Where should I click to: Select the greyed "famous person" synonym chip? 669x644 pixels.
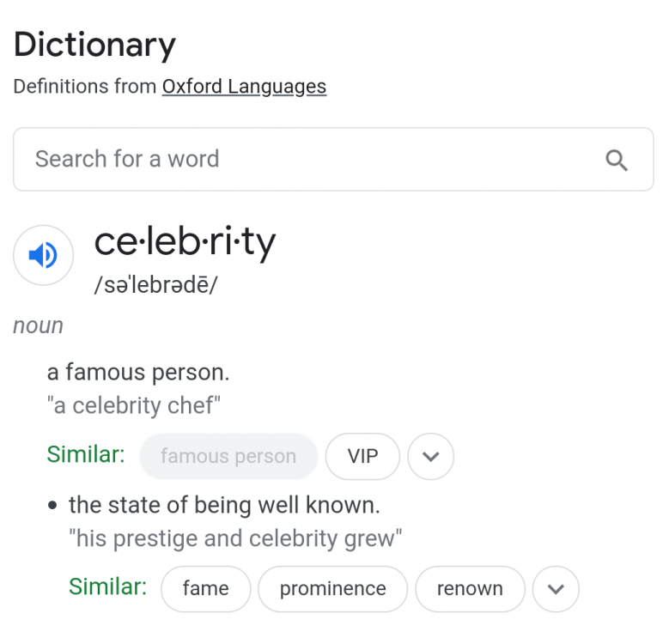point(228,457)
